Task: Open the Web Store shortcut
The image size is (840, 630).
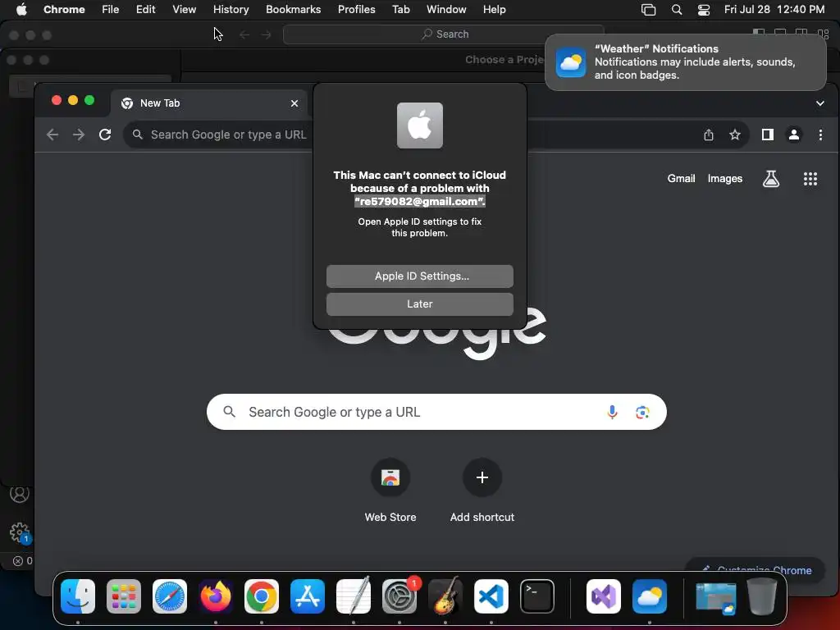Action: pyautogui.click(x=390, y=491)
